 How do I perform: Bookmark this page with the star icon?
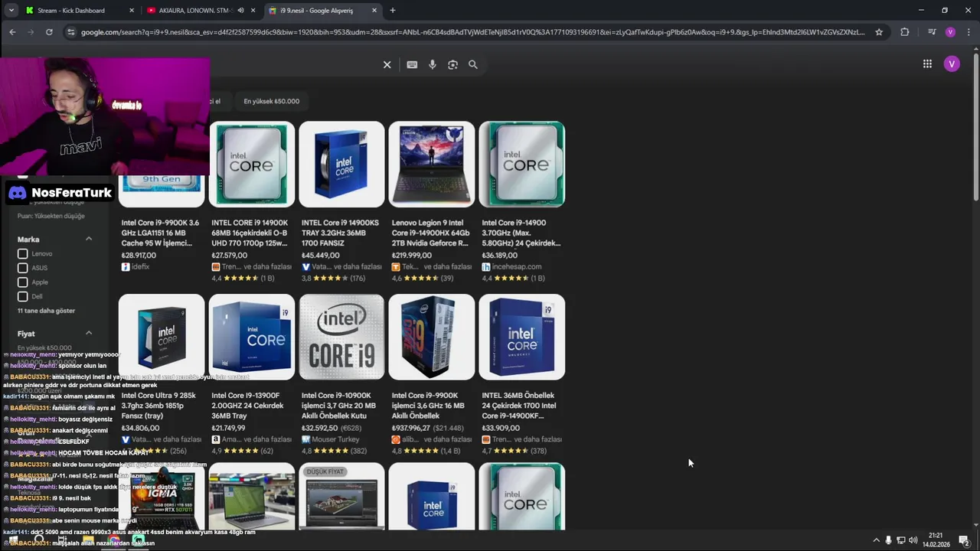click(879, 32)
